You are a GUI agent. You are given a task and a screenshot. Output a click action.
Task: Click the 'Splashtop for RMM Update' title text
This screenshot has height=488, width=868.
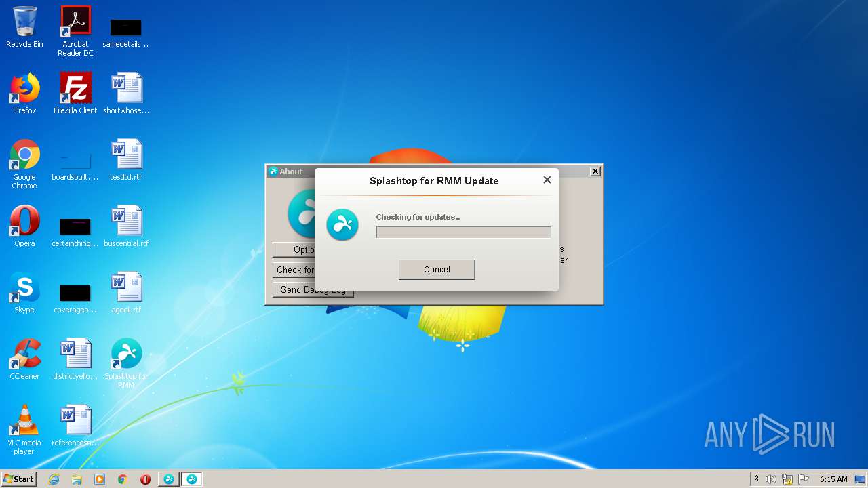pos(434,181)
